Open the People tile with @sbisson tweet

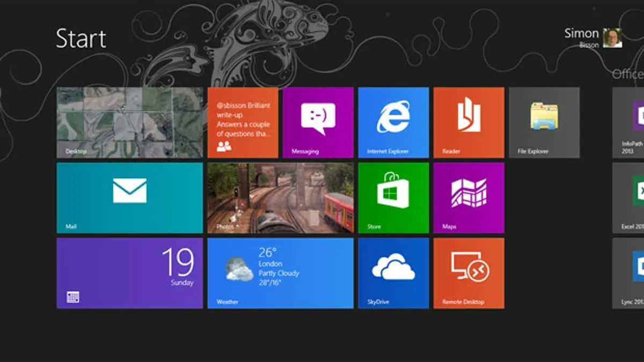click(x=243, y=123)
